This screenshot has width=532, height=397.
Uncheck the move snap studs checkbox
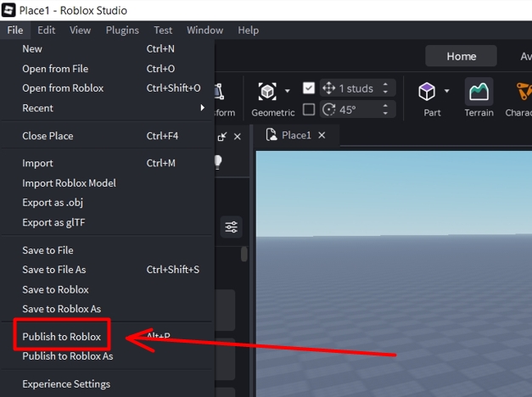308,88
